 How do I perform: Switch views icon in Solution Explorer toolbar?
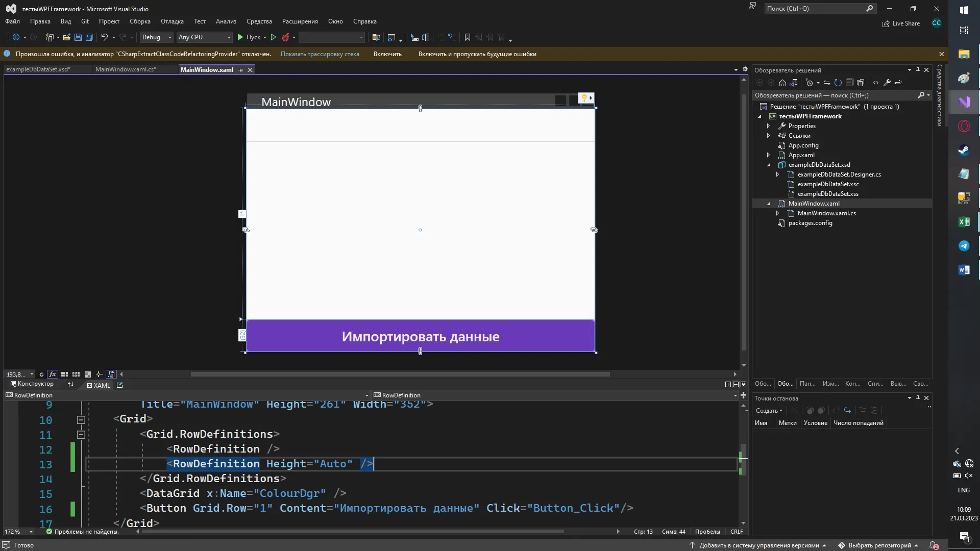click(x=794, y=83)
